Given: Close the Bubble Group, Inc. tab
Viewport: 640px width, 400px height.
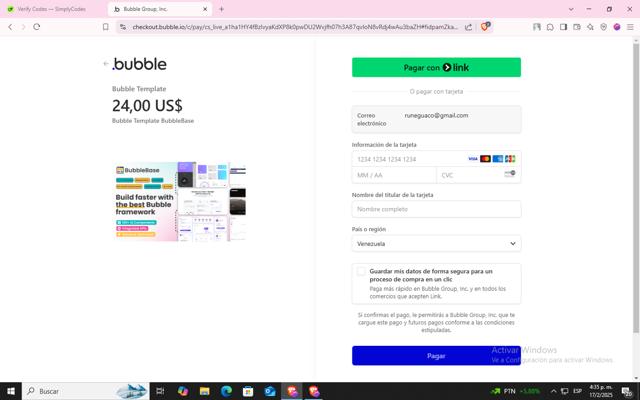Looking at the screenshot, I should [205, 9].
